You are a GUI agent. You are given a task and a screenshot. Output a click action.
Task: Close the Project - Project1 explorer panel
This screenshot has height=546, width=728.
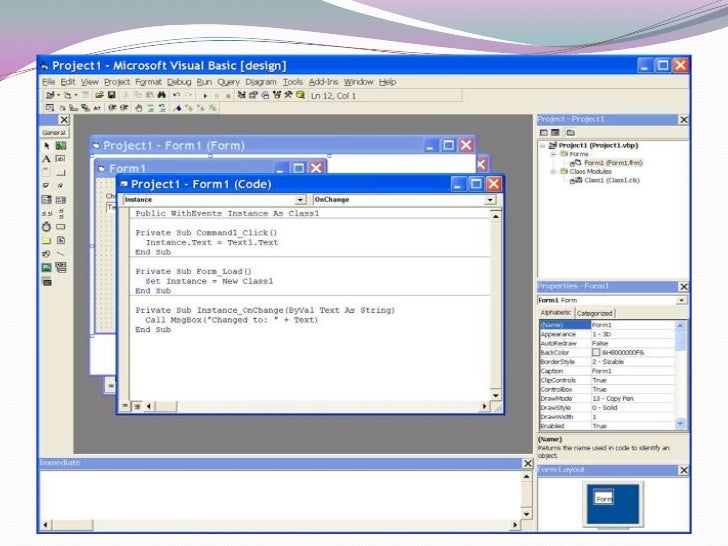coord(683,120)
